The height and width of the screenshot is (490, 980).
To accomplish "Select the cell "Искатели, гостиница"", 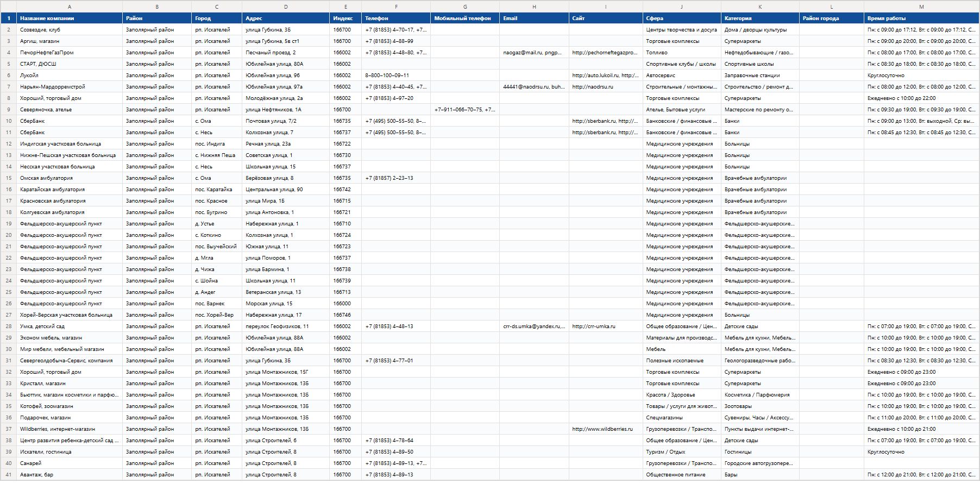I will point(70,452).
